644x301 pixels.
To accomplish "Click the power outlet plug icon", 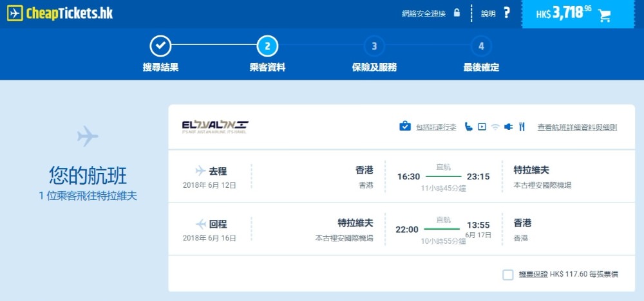I will (507, 127).
